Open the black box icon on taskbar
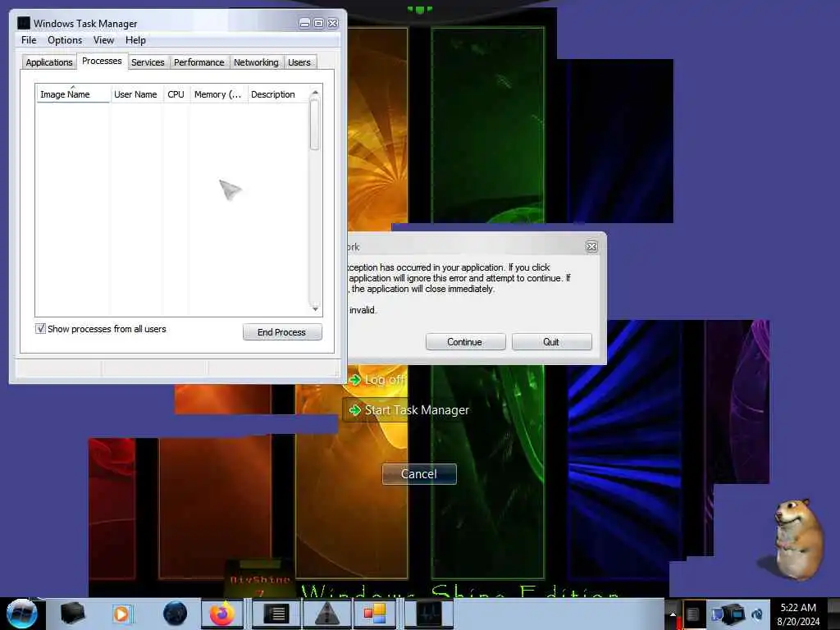 click(x=72, y=614)
